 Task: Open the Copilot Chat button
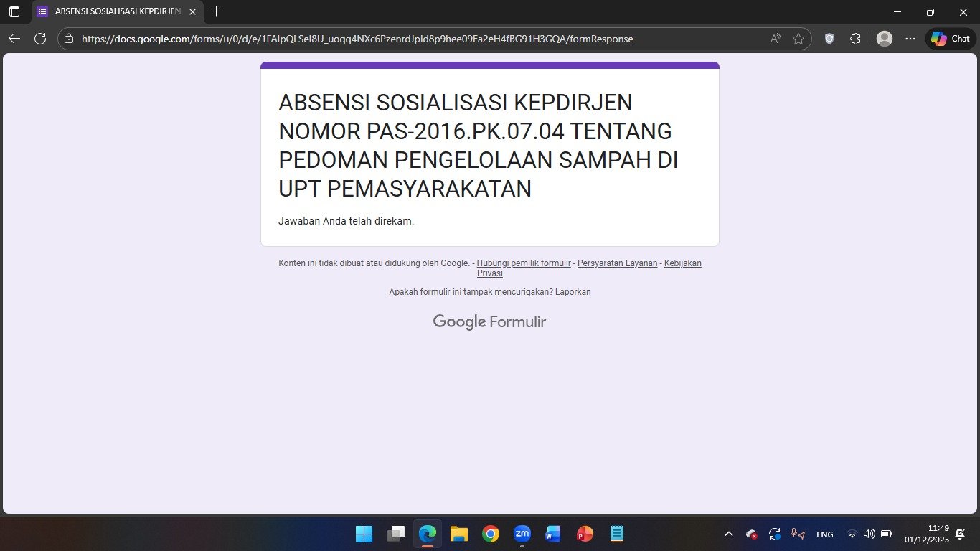pos(951,39)
